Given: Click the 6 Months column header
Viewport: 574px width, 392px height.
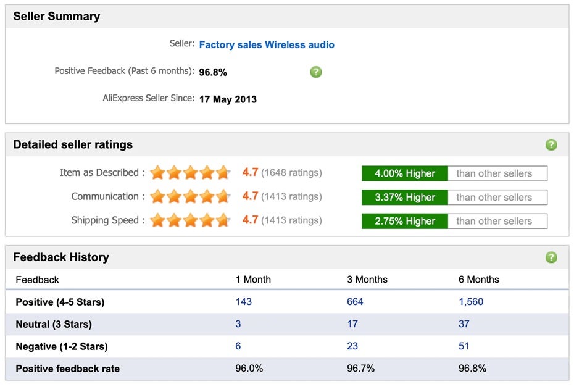Looking at the screenshot, I should tap(478, 280).
